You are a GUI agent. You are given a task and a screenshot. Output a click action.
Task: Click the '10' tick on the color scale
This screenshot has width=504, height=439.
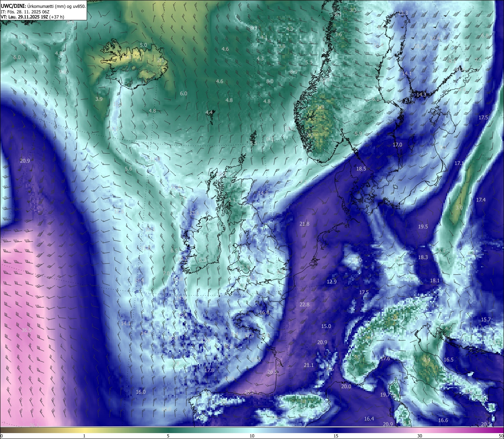252,436
